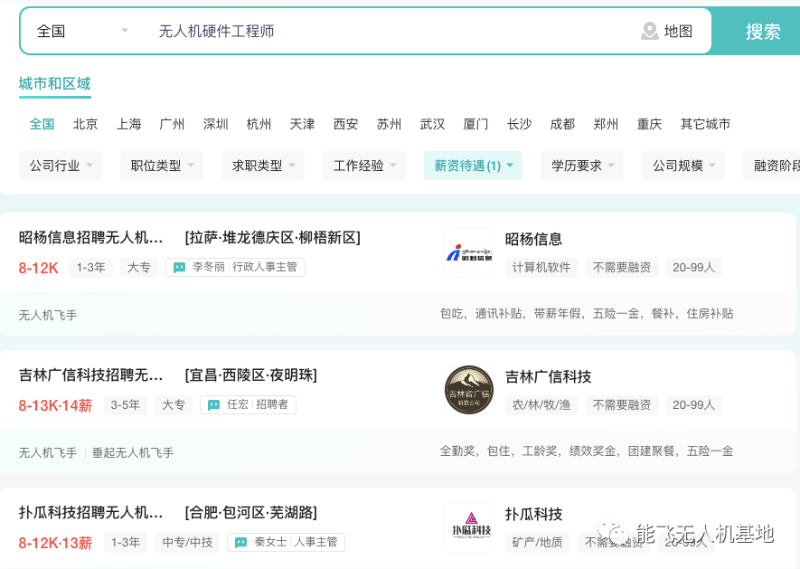Click location [合肥·包河区·芜湖路]
The image size is (800, 569).
click(251, 513)
